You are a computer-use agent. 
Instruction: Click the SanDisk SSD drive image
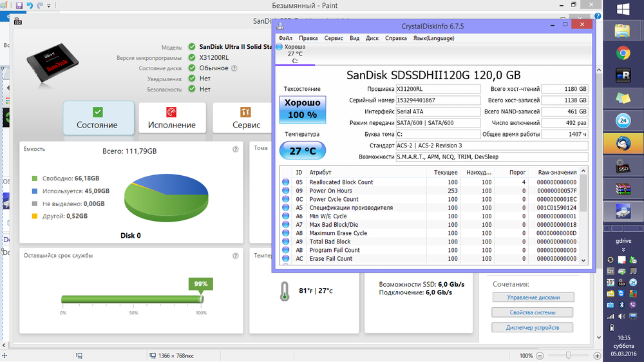[53, 64]
